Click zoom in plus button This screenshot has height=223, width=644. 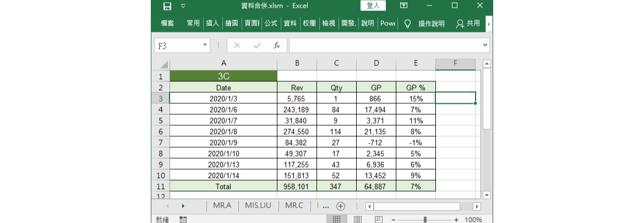point(456,220)
